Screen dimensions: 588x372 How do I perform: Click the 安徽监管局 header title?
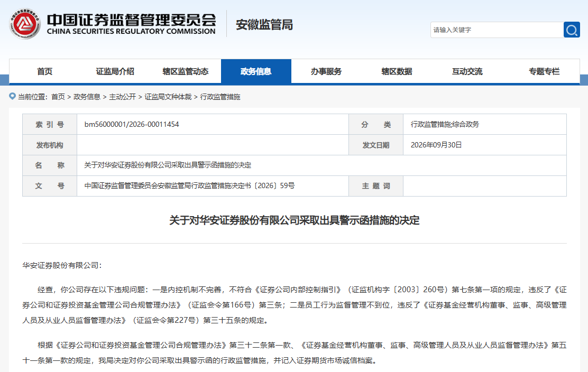pyautogui.click(x=264, y=25)
